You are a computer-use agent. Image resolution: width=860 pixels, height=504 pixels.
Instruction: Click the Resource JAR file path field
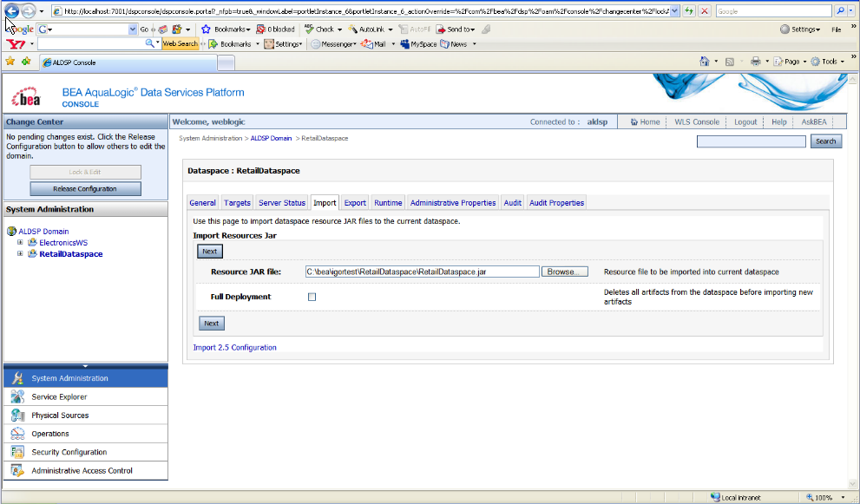(423, 272)
